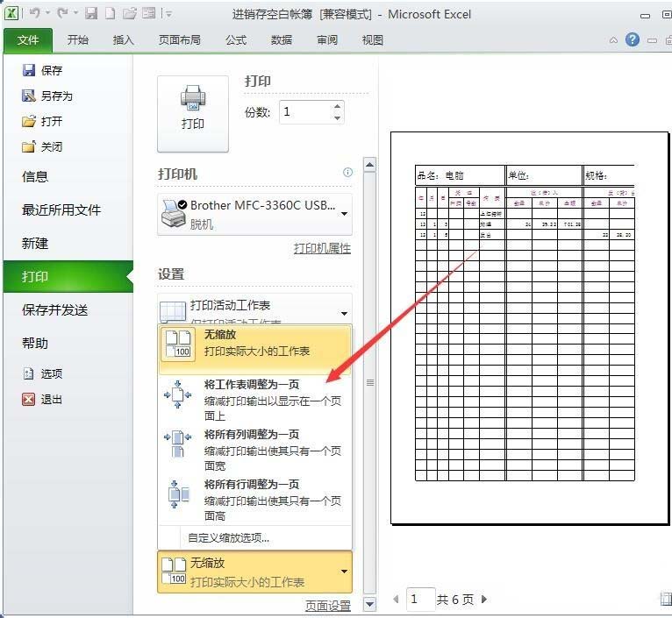Click the settings scrollbar up arrow
Screen dimensions: 672x618
coord(370,165)
